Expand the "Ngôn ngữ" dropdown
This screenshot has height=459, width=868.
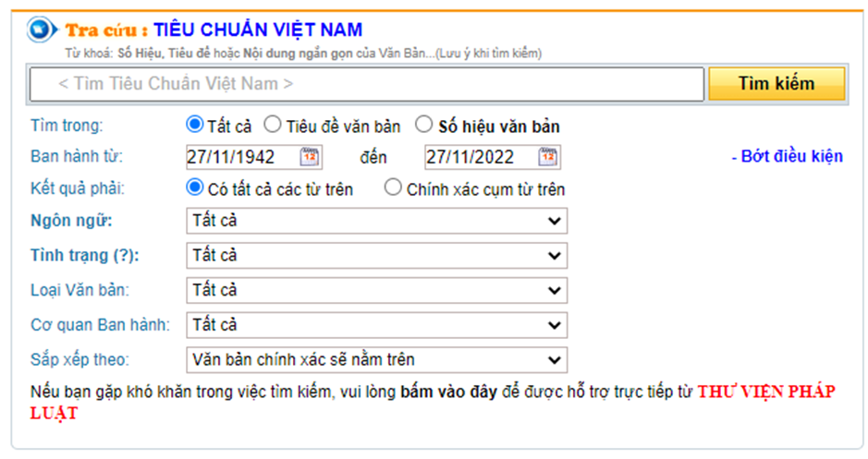(376, 221)
